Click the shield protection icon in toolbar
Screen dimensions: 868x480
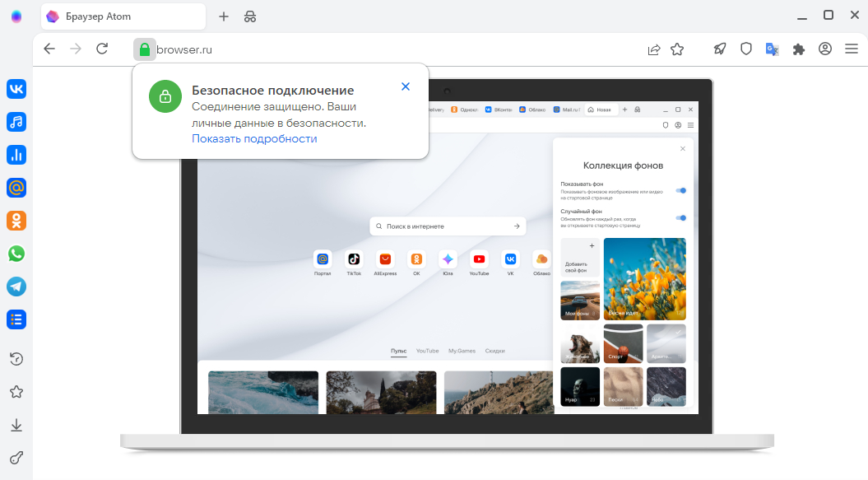coord(745,49)
